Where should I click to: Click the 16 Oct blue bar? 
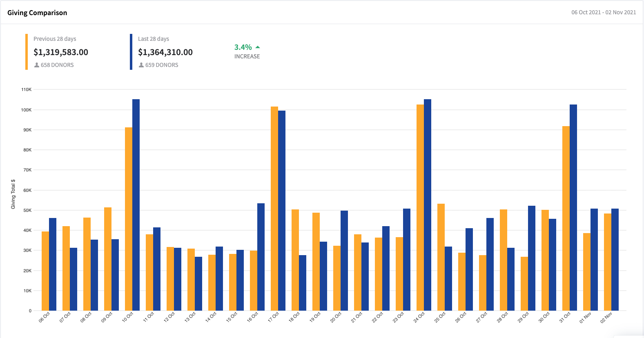261,257
